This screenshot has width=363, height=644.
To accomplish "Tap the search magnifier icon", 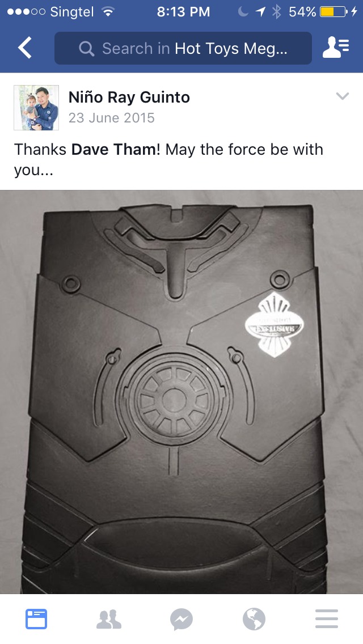I will coord(86,49).
